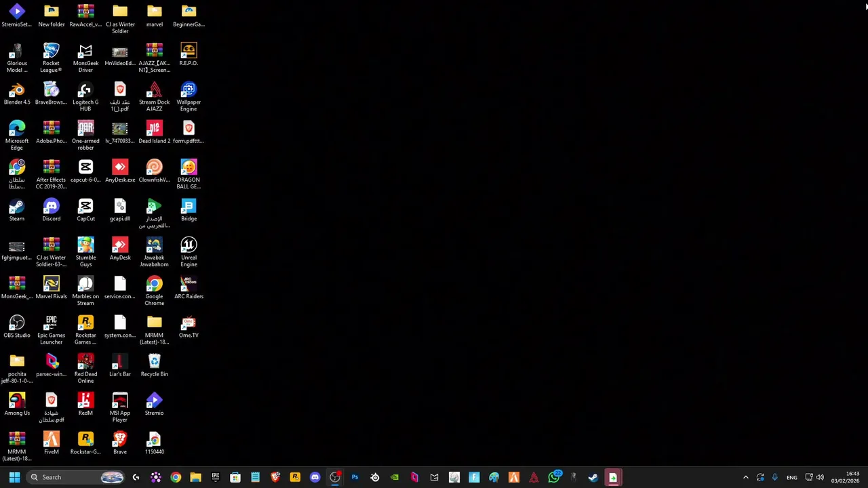Select the FiveM desktop shortcut
This screenshot has width=868, height=488.
(x=51, y=443)
